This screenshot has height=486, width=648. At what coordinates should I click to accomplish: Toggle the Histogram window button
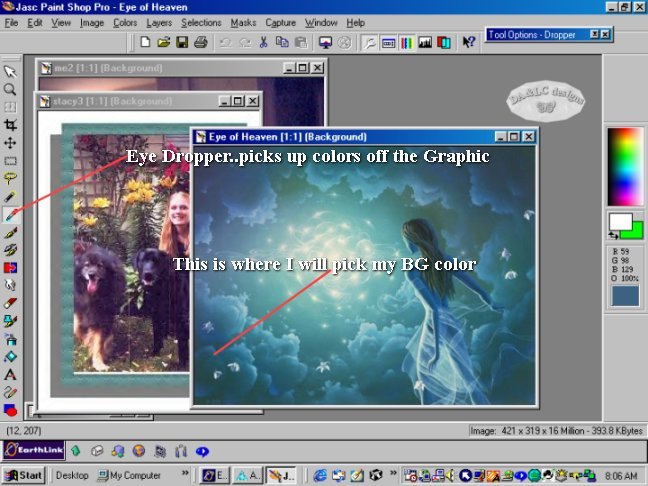(x=425, y=42)
